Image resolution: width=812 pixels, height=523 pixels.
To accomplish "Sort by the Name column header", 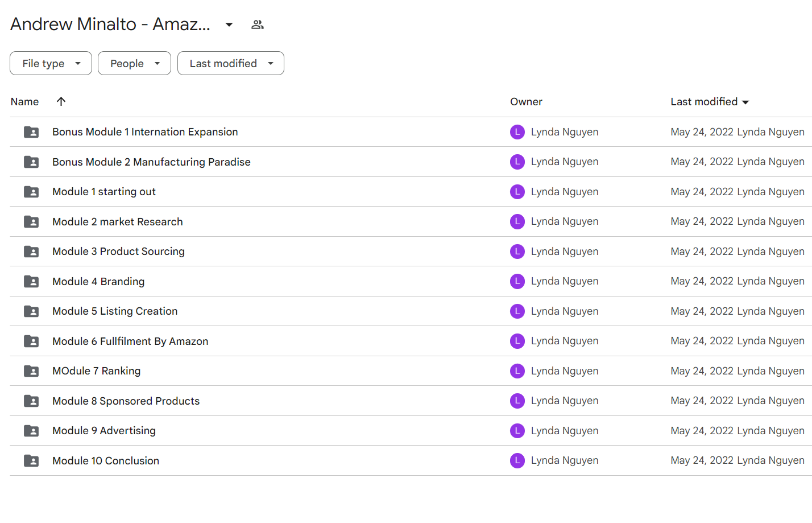I will coord(25,102).
